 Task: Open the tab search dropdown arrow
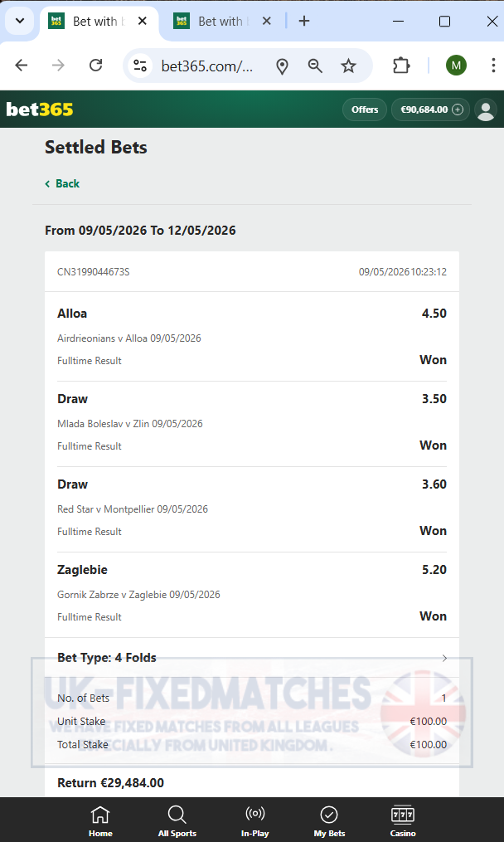point(20,22)
